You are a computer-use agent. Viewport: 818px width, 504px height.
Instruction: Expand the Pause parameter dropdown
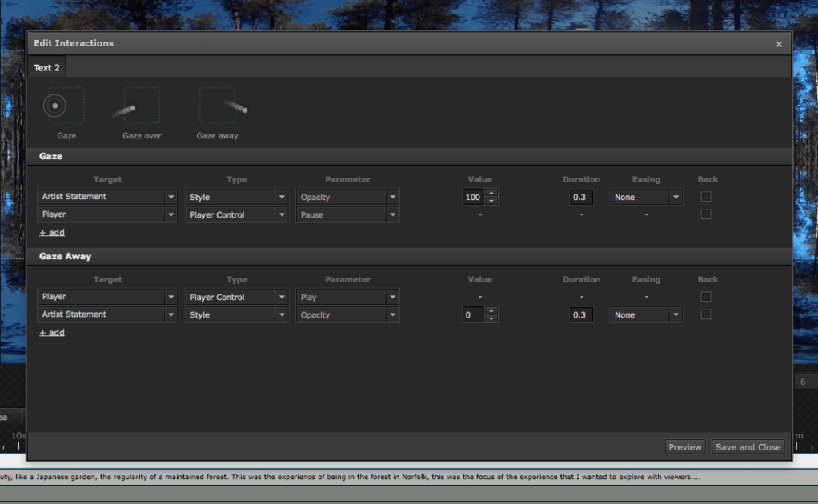[x=347, y=214]
